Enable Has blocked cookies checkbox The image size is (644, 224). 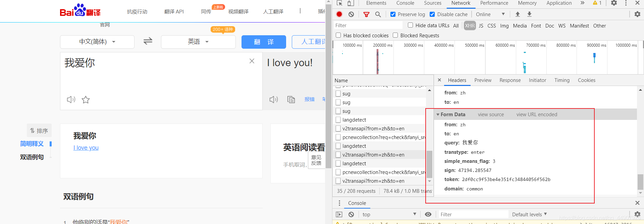click(338, 35)
